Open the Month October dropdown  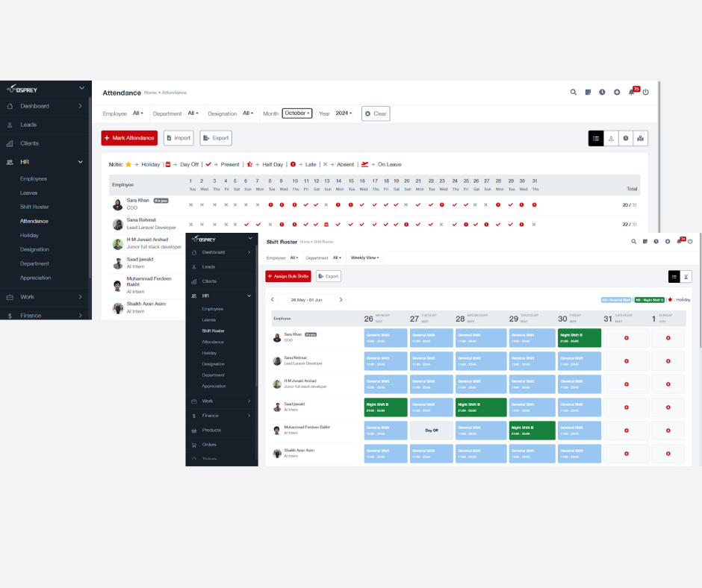pyautogui.click(x=296, y=113)
